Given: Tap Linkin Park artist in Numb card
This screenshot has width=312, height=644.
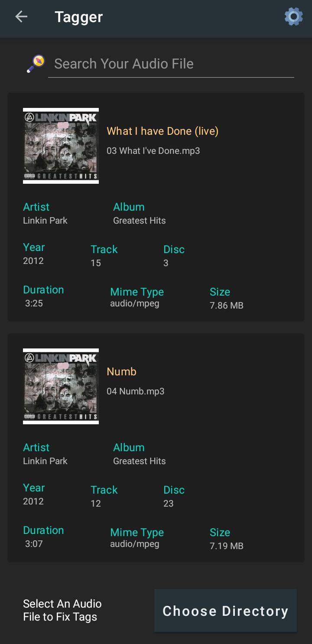Looking at the screenshot, I should 45,461.
